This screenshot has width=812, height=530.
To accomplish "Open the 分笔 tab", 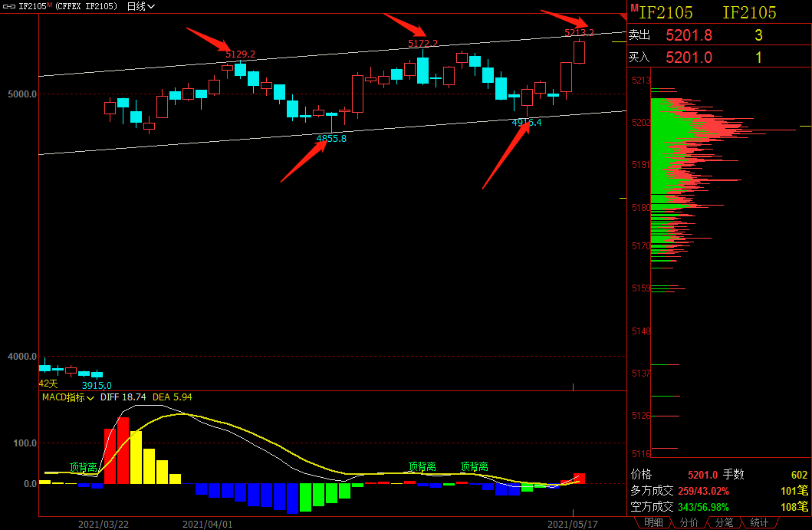I will coord(724,522).
